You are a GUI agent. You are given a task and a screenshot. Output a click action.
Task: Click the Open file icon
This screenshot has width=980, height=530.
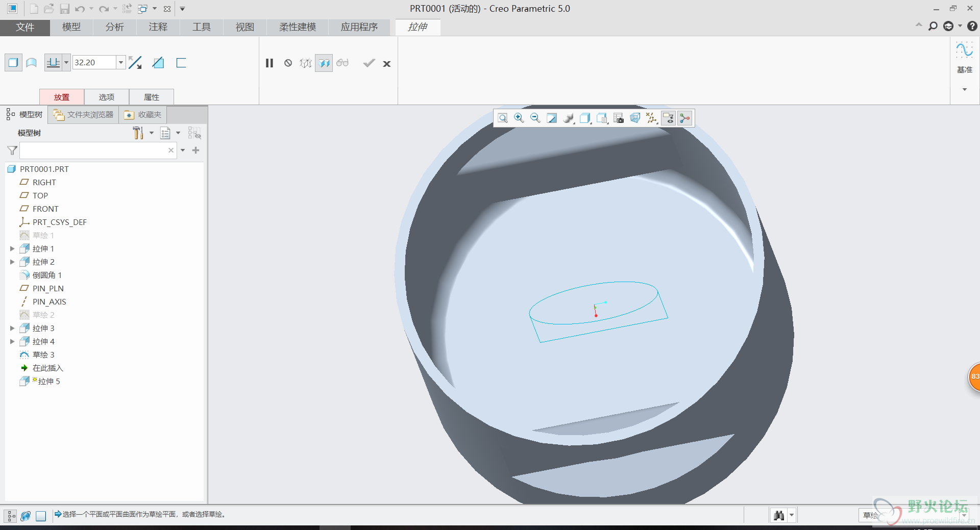click(x=49, y=9)
